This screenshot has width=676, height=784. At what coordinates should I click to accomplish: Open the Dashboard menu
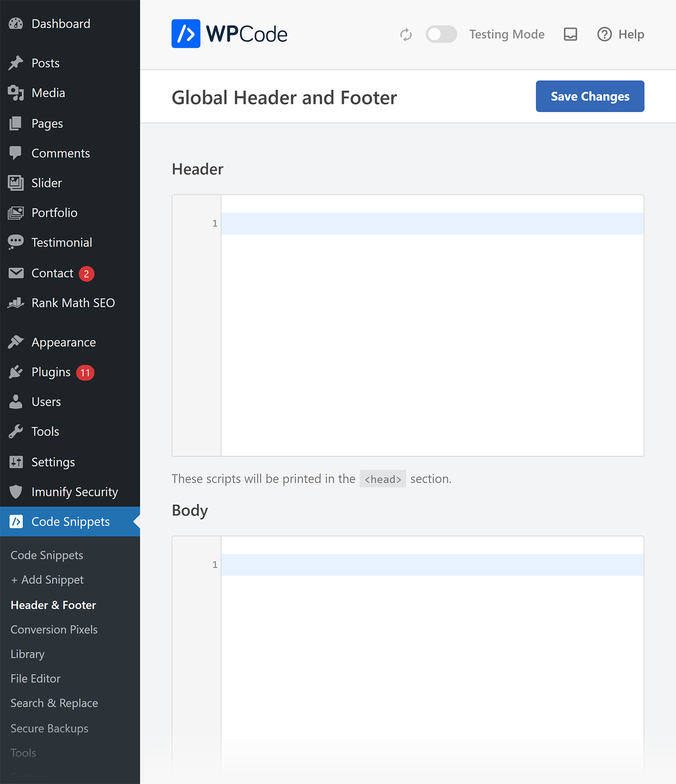[x=70, y=24]
